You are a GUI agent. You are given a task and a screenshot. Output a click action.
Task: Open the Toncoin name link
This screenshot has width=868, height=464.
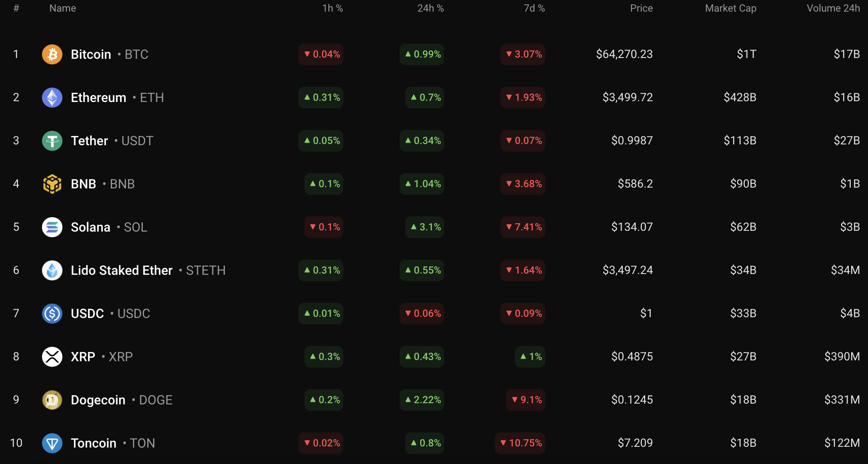[x=94, y=443]
